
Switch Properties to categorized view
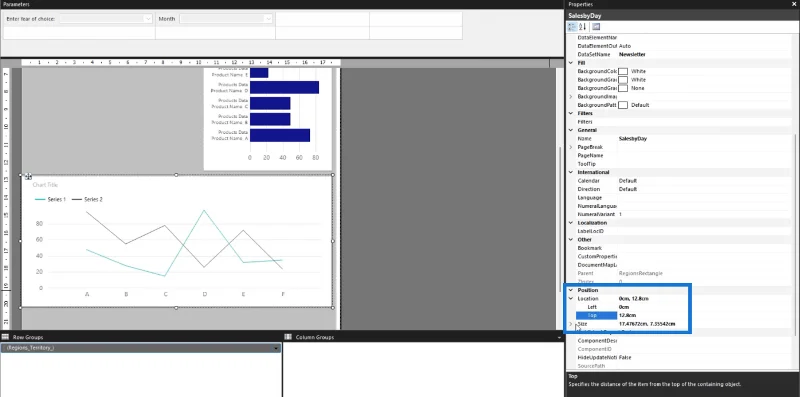coord(572,27)
